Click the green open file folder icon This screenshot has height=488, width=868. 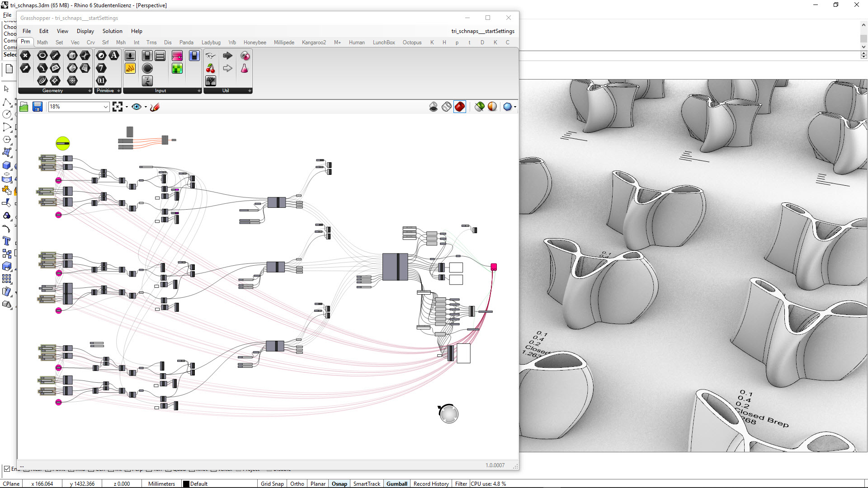click(x=24, y=107)
